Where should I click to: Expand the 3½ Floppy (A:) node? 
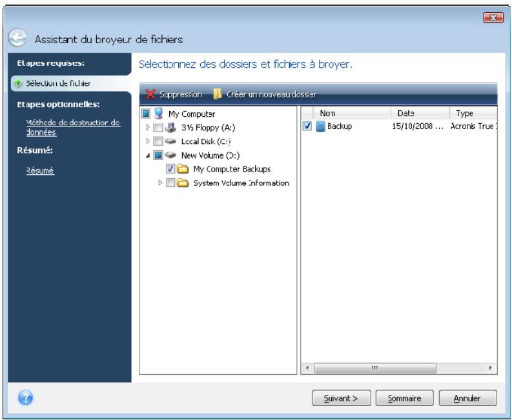(x=148, y=127)
